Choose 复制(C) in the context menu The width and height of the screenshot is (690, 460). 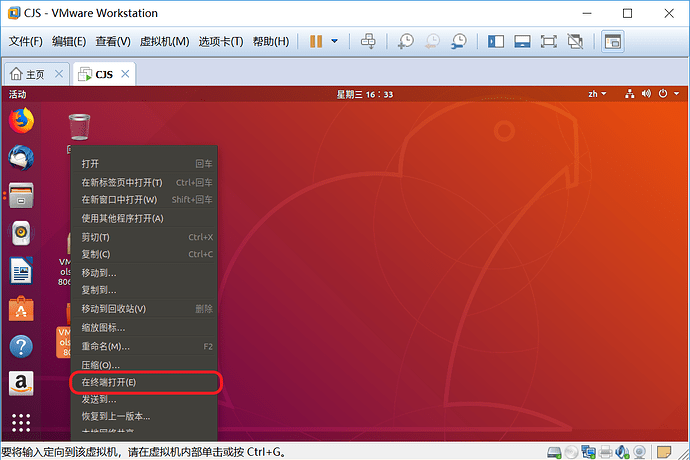tap(144, 254)
